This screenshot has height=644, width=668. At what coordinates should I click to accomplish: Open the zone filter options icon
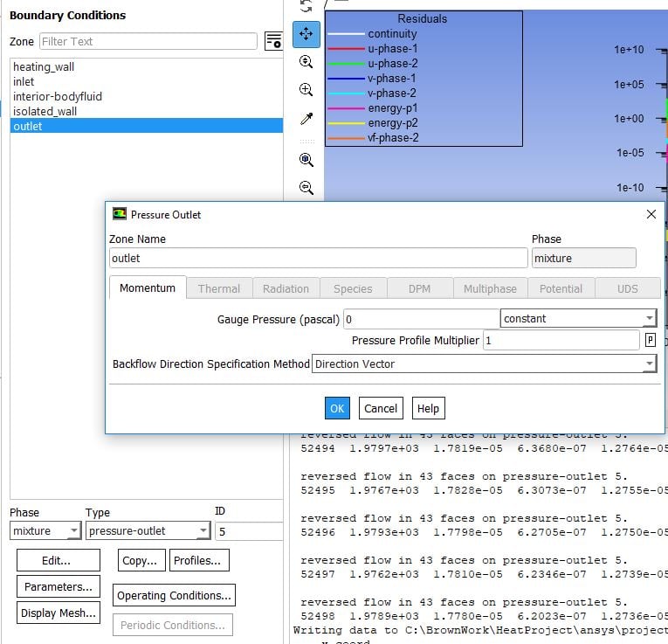coord(273,41)
